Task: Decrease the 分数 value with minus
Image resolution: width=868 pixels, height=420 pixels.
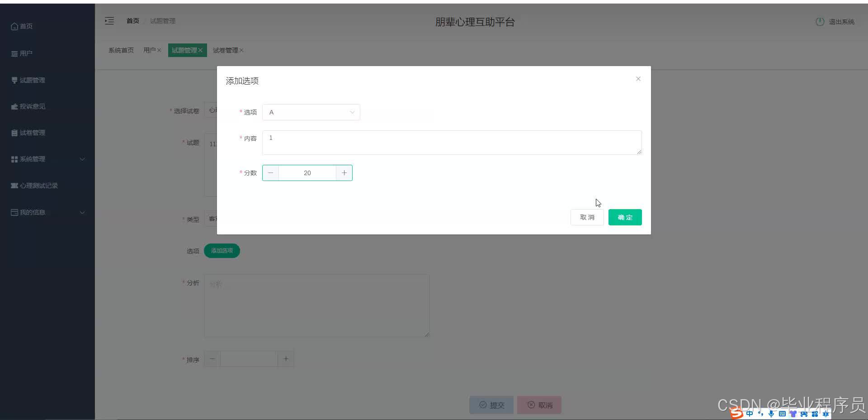Action: click(270, 173)
